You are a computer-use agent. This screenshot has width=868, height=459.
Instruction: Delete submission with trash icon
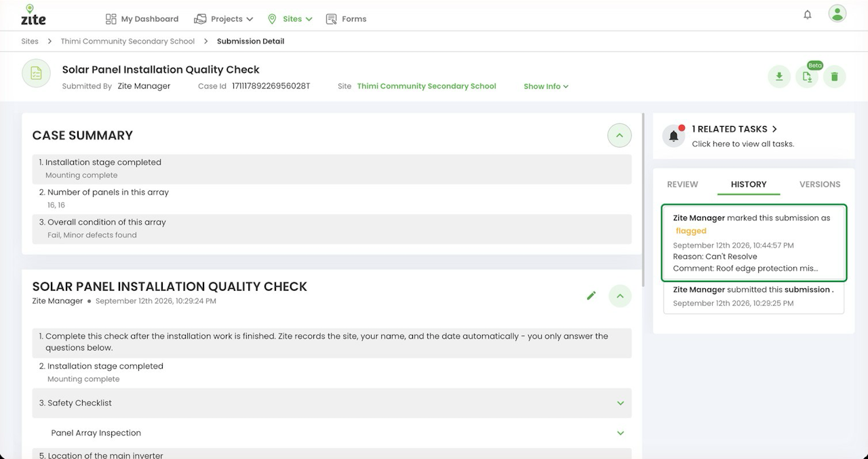tap(835, 77)
